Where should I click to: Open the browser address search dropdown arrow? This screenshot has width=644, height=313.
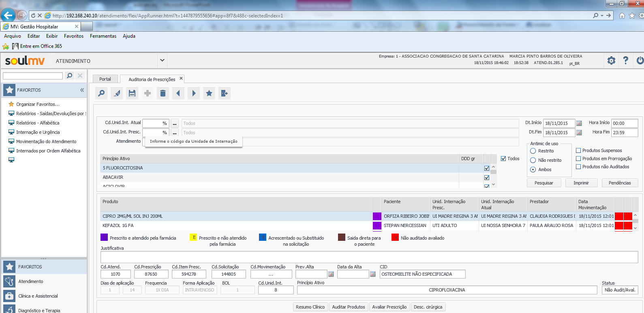click(602, 15)
